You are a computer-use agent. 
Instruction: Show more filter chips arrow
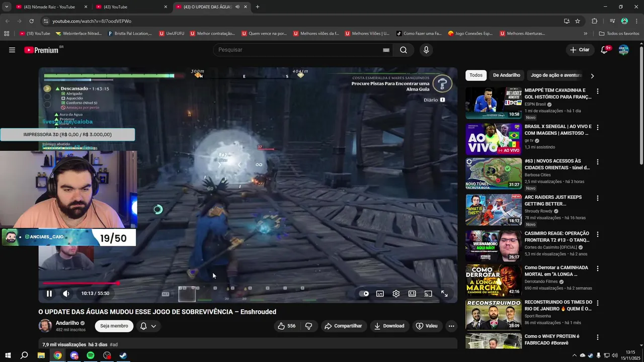[x=592, y=75]
